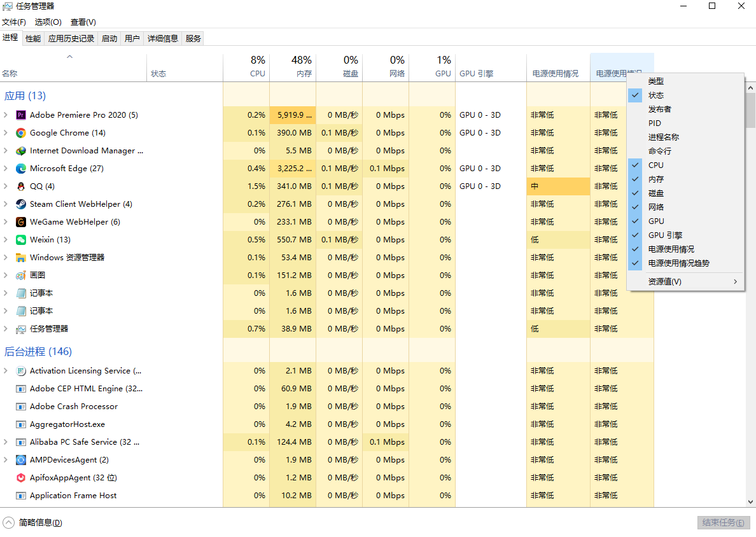Viewport: 756px width, 537px height.
Task: Select the QQ penguin icon
Action: 21,186
